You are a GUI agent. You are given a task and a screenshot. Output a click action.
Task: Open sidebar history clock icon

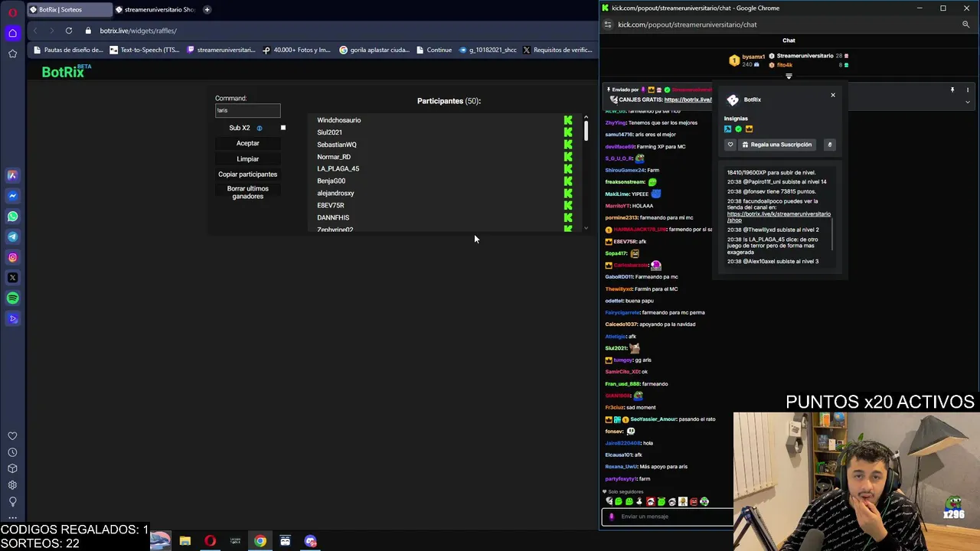click(x=12, y=452)
